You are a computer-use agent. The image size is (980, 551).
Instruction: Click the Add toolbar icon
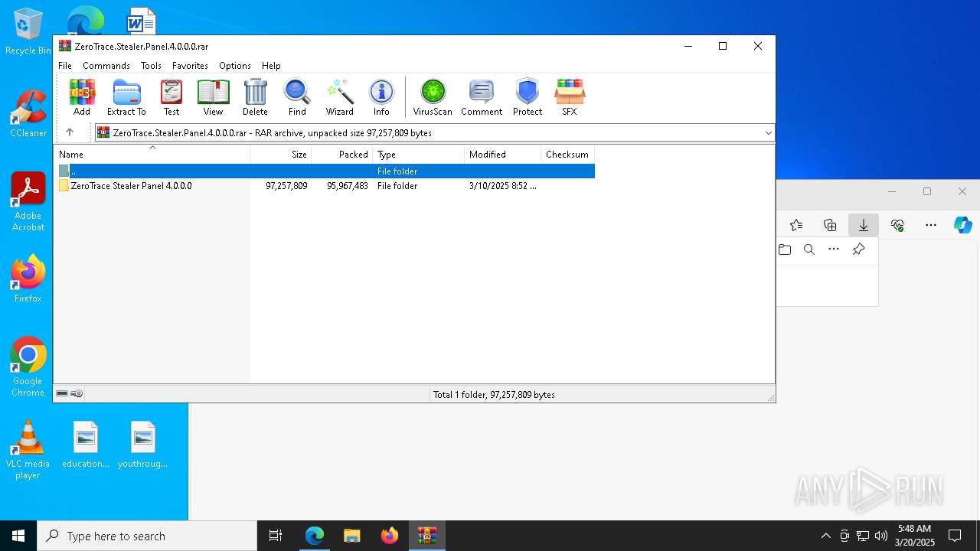(x=82, y=97)
